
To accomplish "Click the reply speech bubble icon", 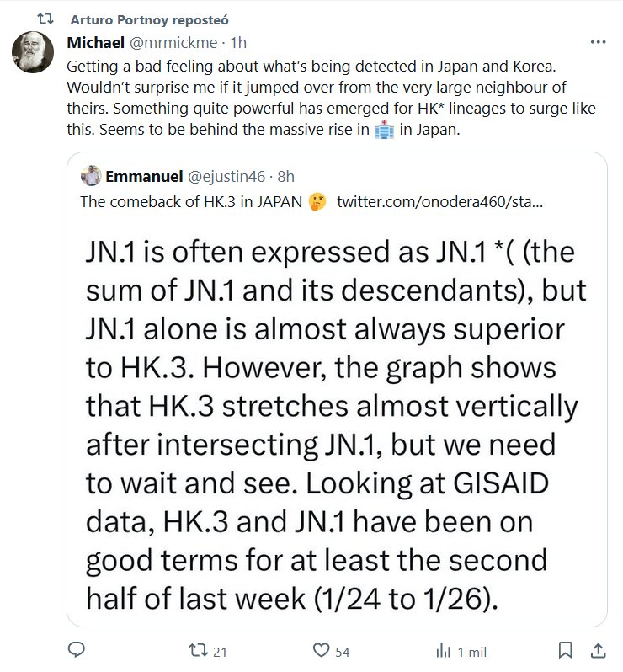I will tap(77, 651).
